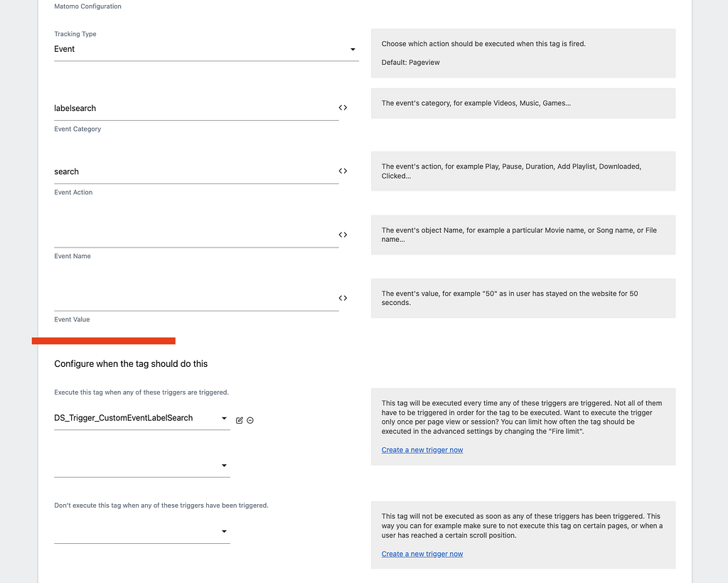Open 'Create a new trigger now' in blocking section
728x583 pixels.
(x=422, y=553)
